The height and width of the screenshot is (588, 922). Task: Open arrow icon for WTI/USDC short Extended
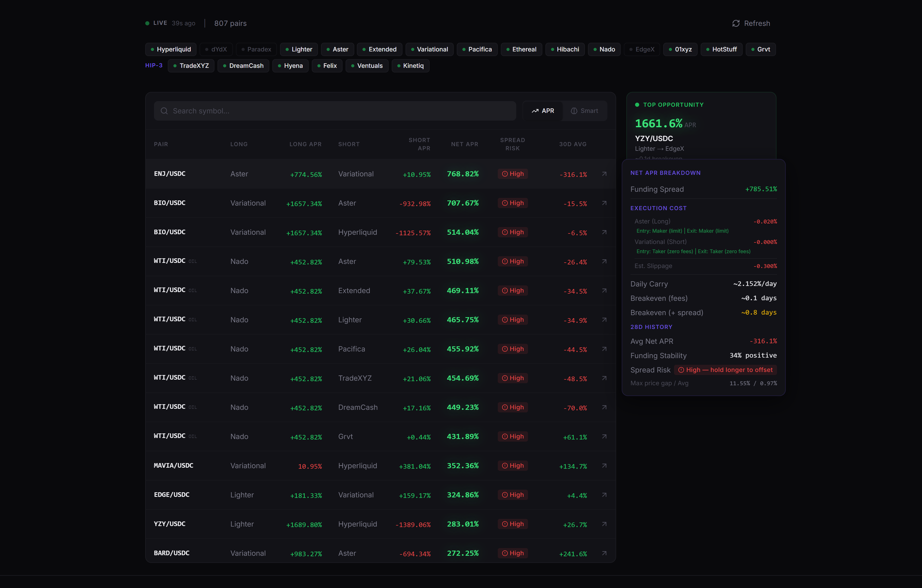click(604, 290)
